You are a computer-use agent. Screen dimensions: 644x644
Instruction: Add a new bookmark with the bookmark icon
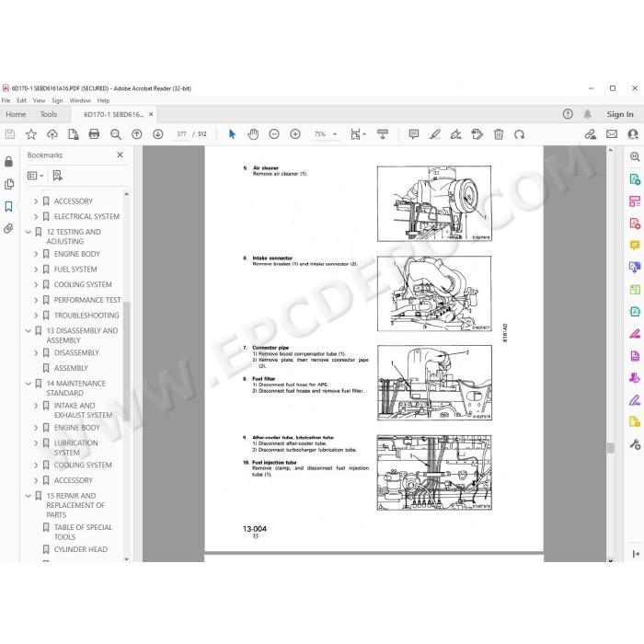[x=57, y=176]
